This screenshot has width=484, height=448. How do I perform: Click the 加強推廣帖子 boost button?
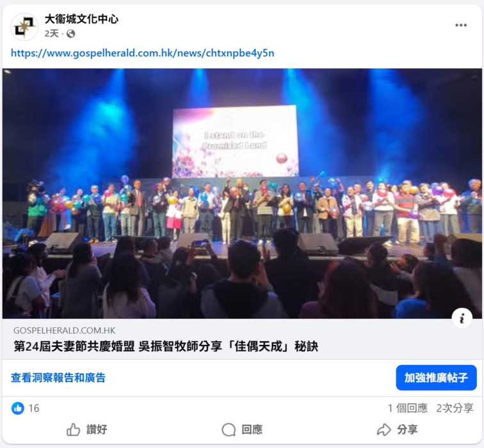436,378
